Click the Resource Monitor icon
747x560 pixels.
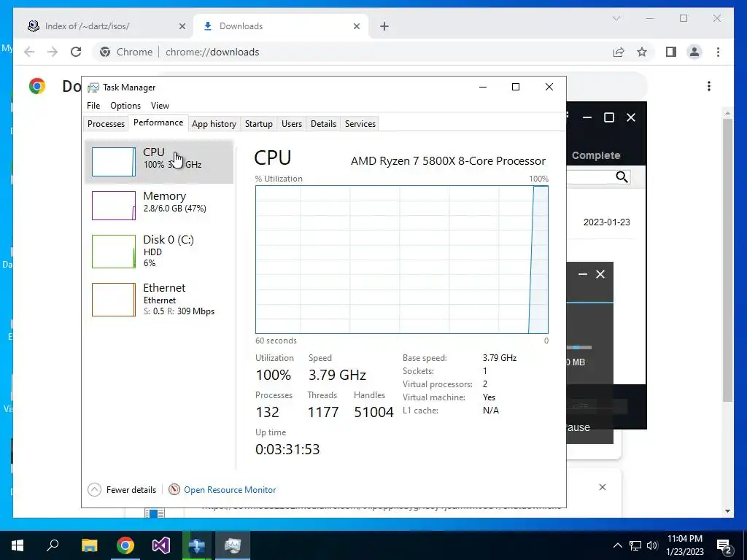pos(174,489)
